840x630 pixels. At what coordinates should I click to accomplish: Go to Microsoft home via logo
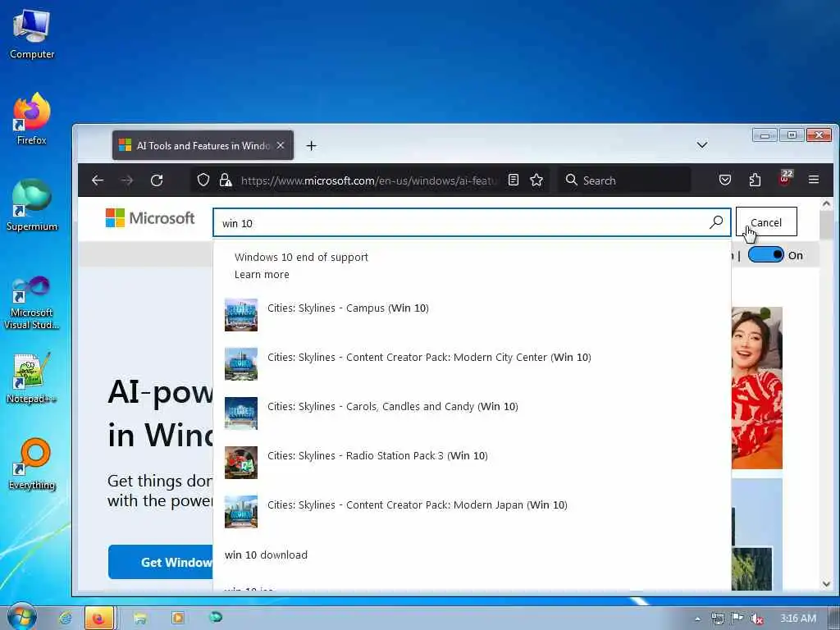[150, 218]
